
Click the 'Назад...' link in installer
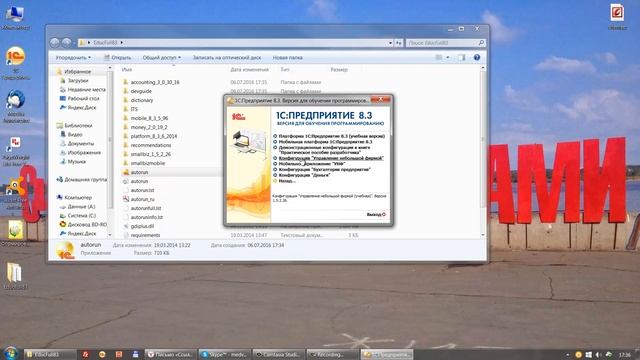point(287,181)
